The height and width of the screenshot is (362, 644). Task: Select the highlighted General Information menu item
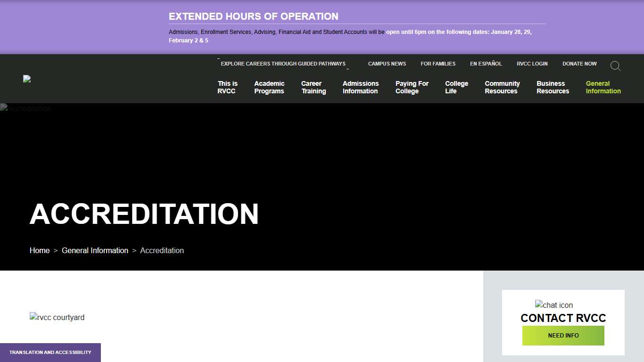pyautogui.click(x=603, y=87)
